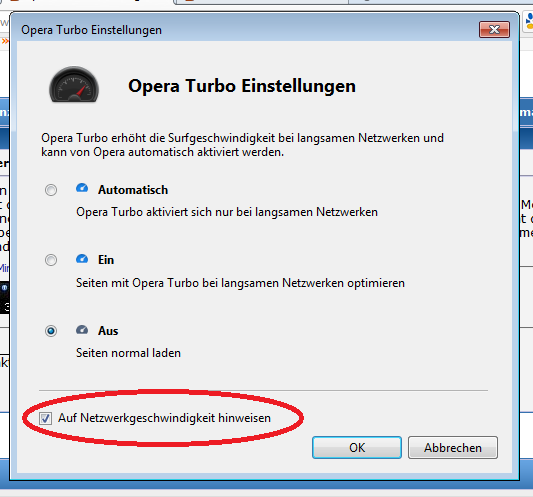The width and height of the screenshot is (533, 497).
Task: Cancel with the Abbrechen button
Action: click(453, 447)
